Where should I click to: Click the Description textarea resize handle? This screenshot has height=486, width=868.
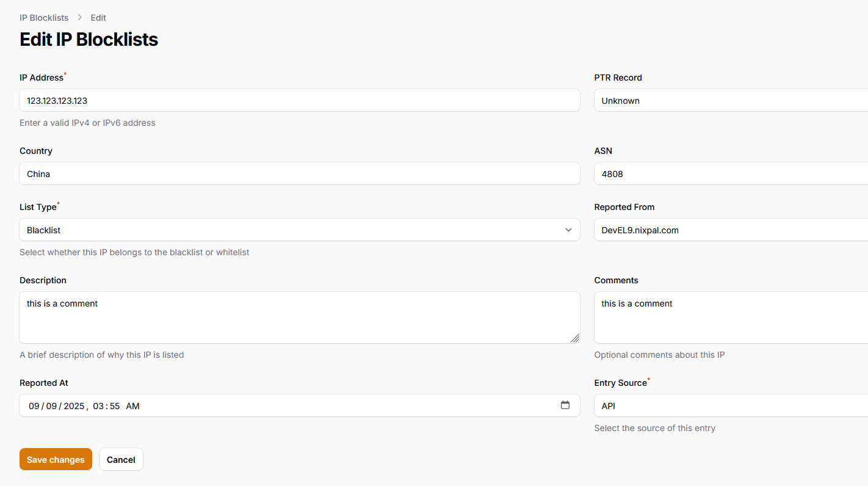(x=574, y=338)
